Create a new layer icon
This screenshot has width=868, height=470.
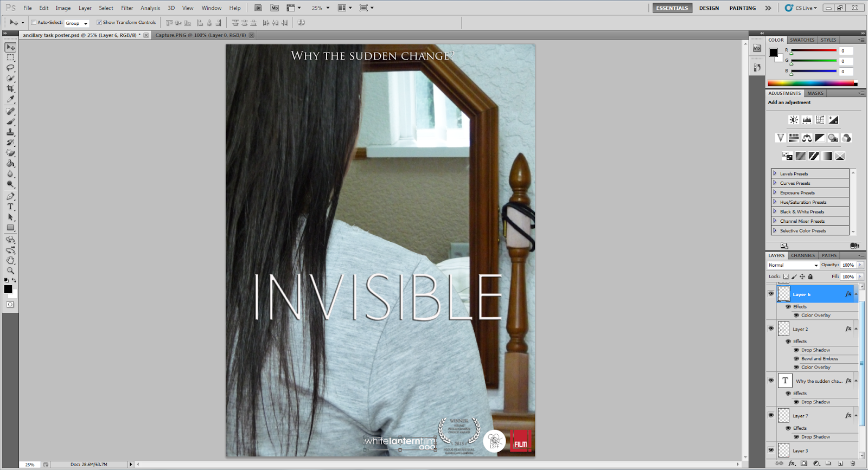(x=840, y=463)
